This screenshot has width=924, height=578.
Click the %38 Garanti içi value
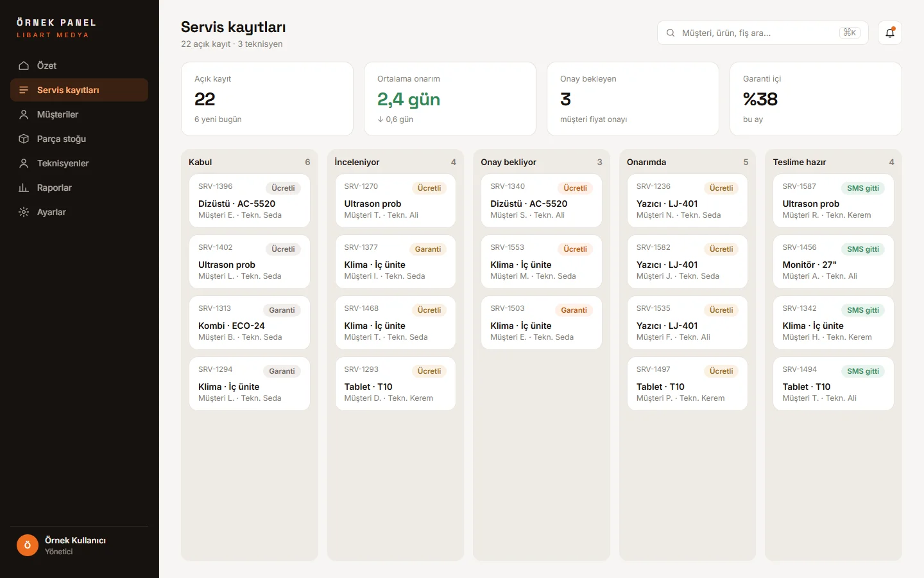pyautogui.click(x=760, y=99)
